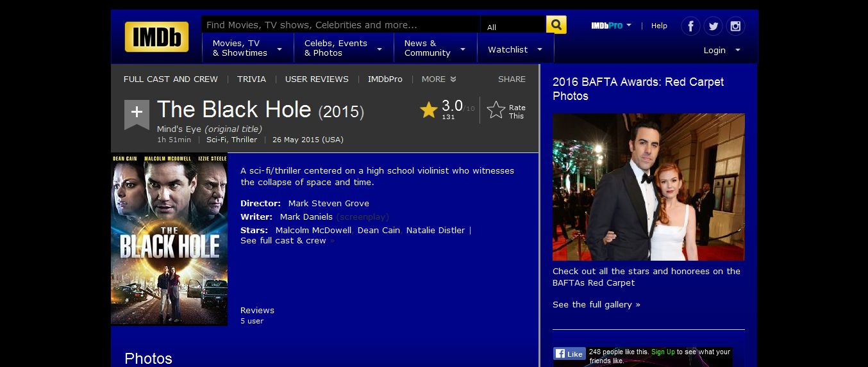
Task: Open IMDb Twitter page icon
Action: 713,26
